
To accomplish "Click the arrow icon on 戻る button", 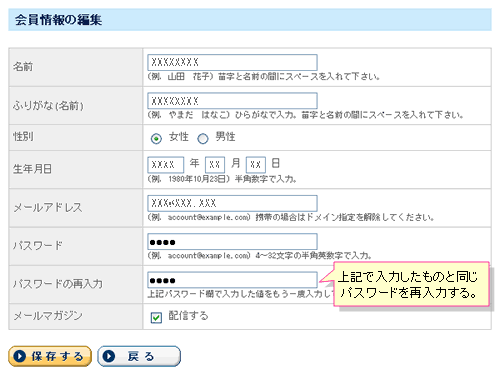I will tap(109, 356).
